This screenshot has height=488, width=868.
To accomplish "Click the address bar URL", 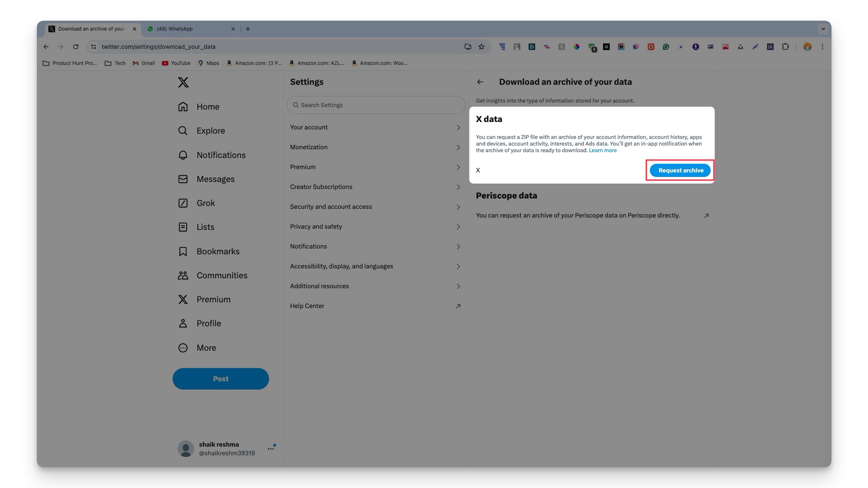I will click(159, 47).
